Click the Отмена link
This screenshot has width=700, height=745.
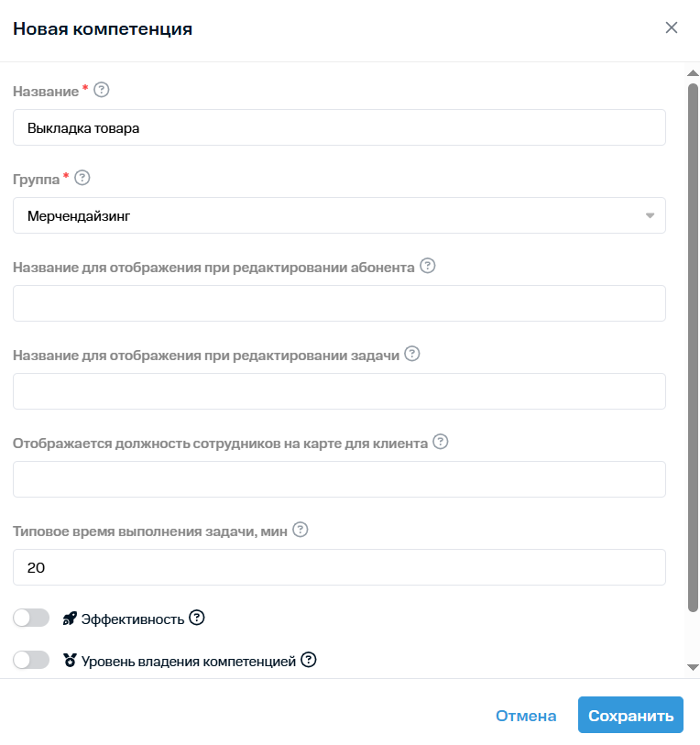click(x=526, y=716)
